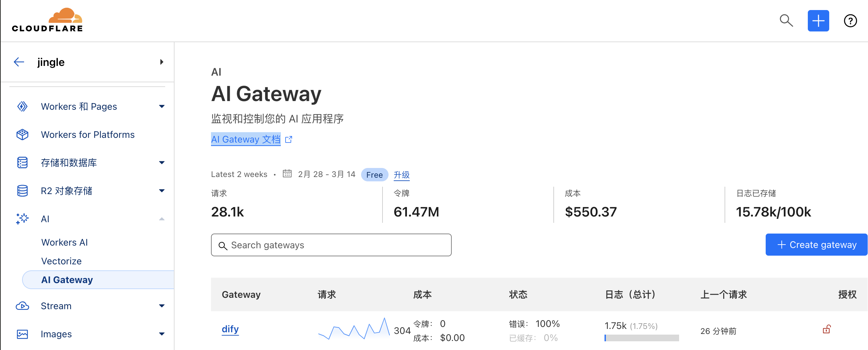Focus the Search gateways input field
868x350 pixels.
[331, 245]
